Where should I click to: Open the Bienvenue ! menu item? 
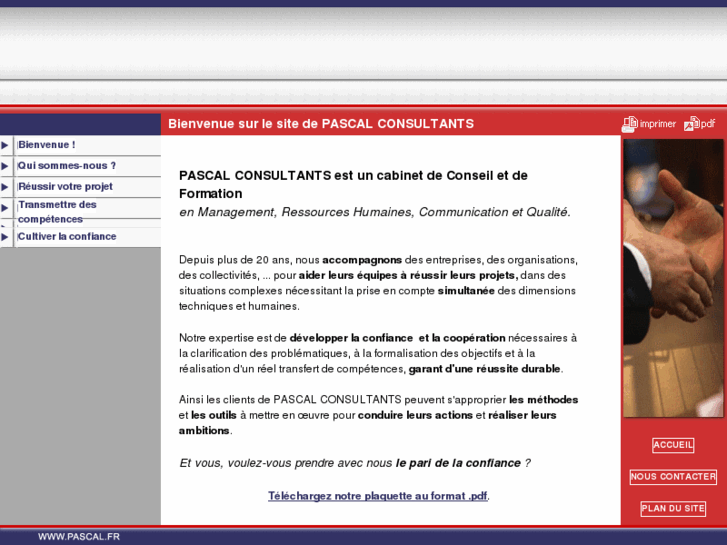(x=46, y=145)
